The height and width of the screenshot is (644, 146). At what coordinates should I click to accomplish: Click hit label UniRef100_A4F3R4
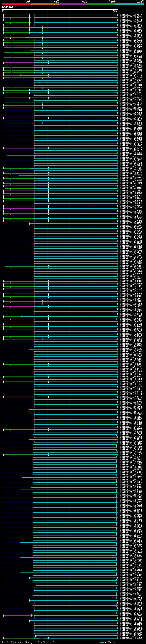131,284
